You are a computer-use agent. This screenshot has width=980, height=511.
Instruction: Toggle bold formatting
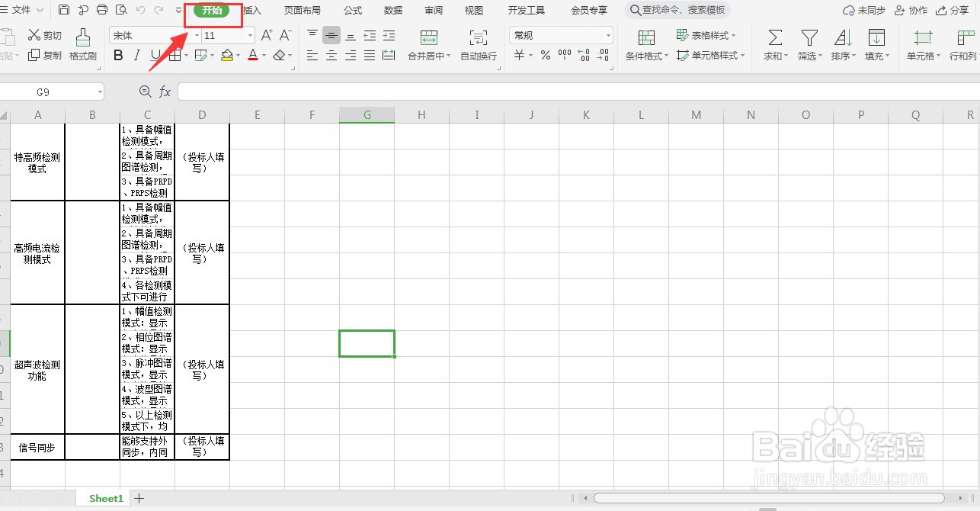click(x=118, y=55)
